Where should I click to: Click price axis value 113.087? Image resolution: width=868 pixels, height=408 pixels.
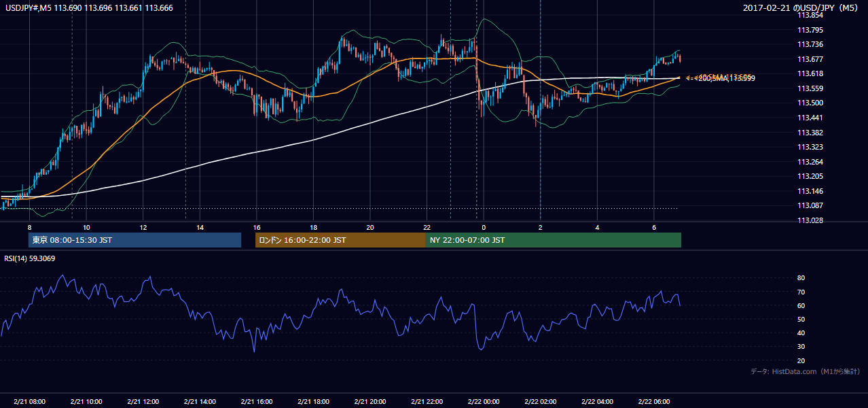[x=810, y=205]
